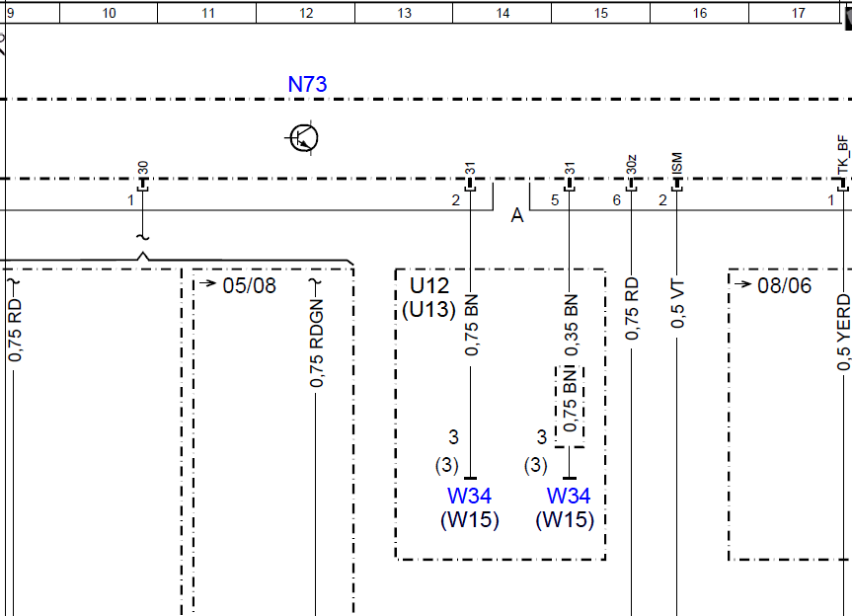This screenshot has width=852, height=616.
Task: Click the 0,75 RD label beside 05/08 box
Action: click(x=15, y=330)
